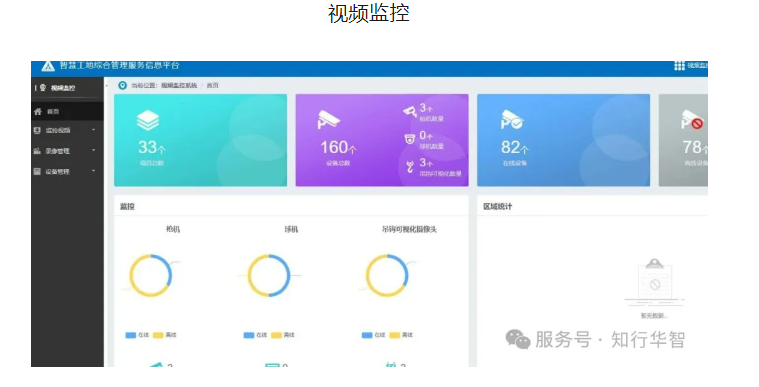Click blue 在线 swatch under 吊钩可视化摄像头 chart
Screen dimensions: 759x387
coord(367,335)
